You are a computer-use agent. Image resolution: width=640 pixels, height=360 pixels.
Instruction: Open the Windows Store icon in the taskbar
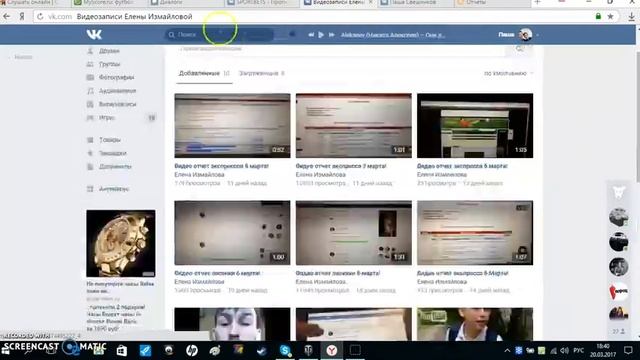click(122, 350)
